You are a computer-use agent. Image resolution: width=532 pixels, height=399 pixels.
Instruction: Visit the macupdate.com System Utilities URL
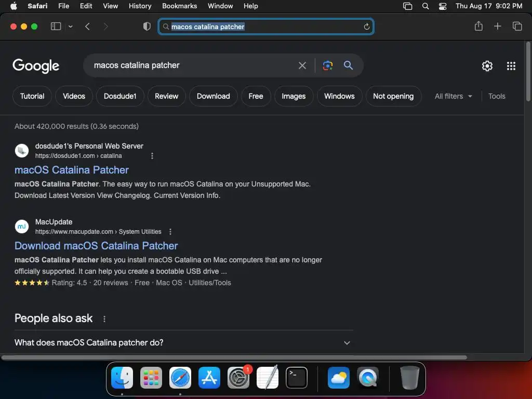pyautogui.click(x=98, y=232)
